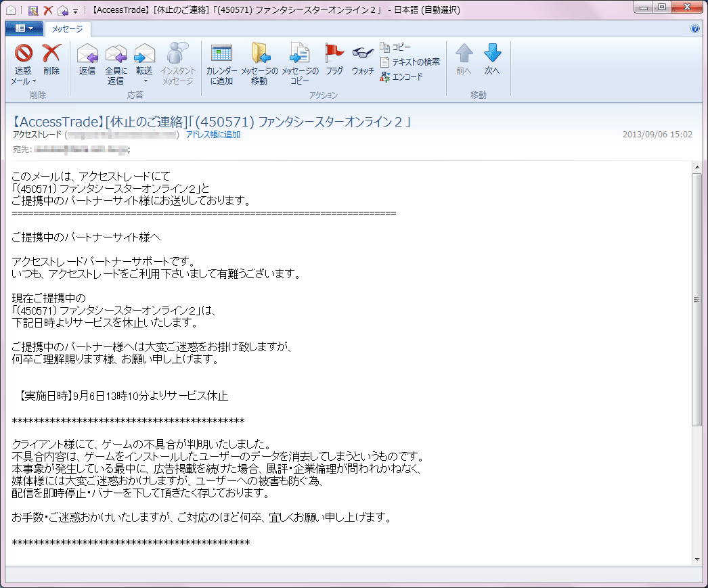This screenshot has width=708, height=588.
Task: Click the received date 2013/09/06 15:02
Action: tap(657, 135)
